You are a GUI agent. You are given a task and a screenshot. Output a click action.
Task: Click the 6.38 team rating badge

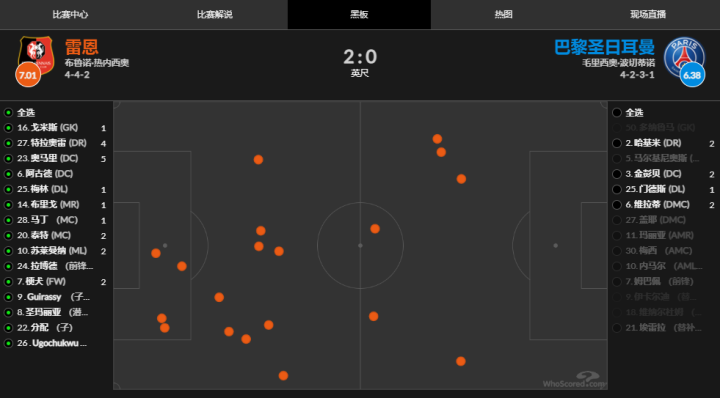coord(692,75)
